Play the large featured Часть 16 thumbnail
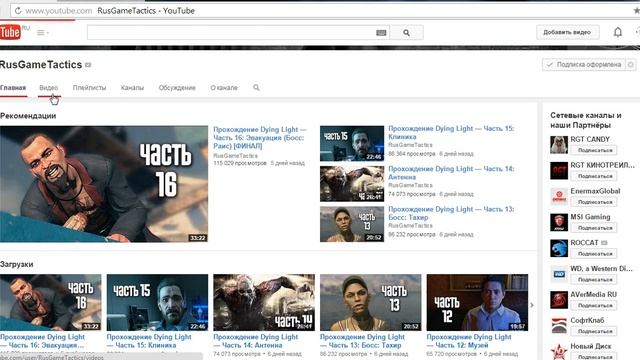 point(104,184)
